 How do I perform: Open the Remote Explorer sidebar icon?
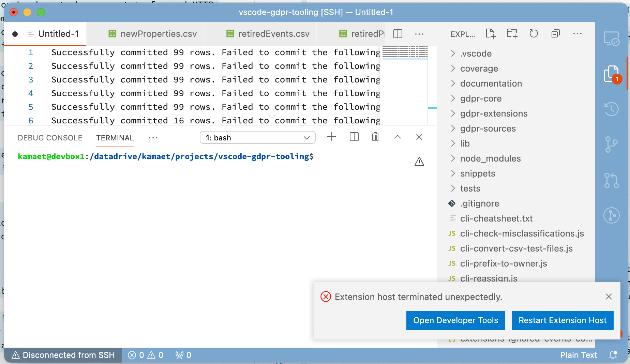click(x=612, y=38)
